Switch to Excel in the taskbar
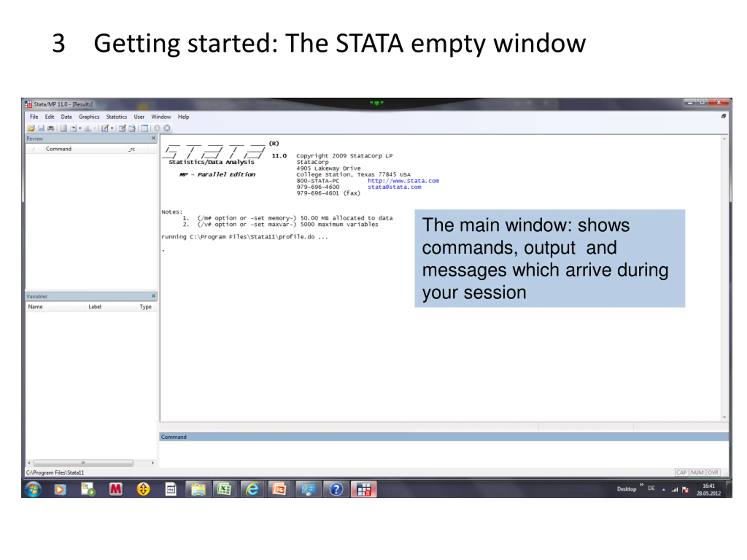The height and width of the screenshot is (560, 747). tap(224, 489)
